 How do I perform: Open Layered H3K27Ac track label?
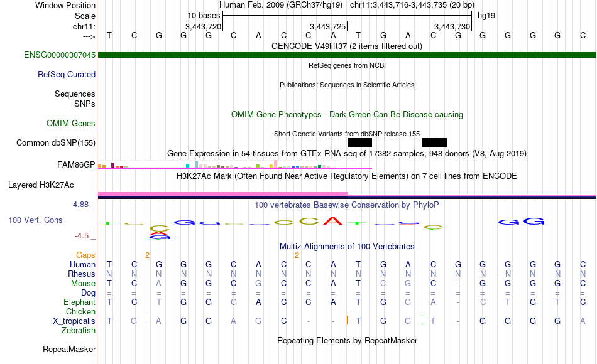click(x=41, y=185)
